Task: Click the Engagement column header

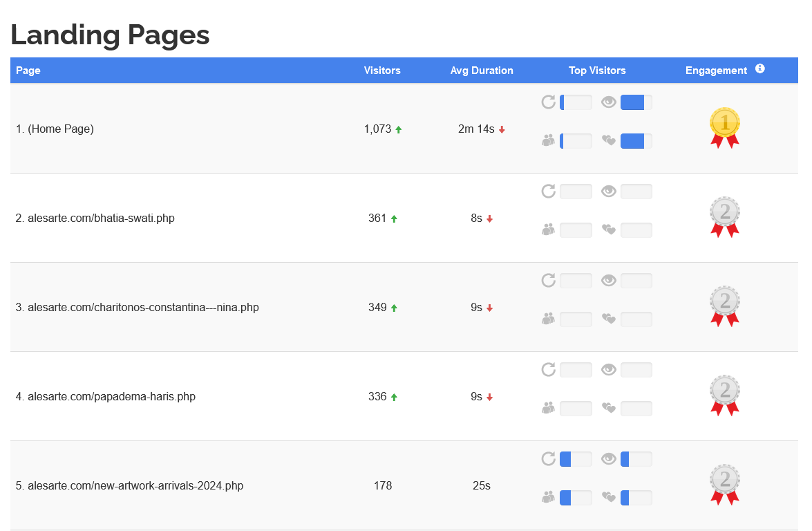Action: pyautogui.click(x=716, y=71)
